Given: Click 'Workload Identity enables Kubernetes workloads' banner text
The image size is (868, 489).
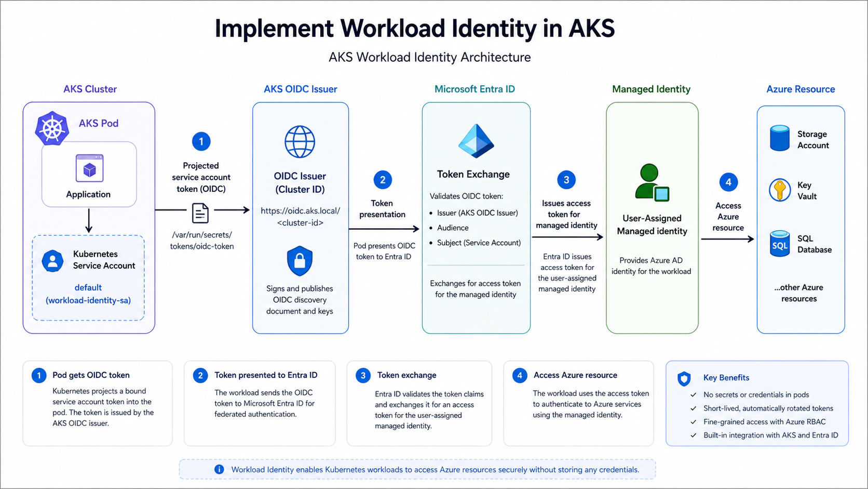Looking at the screenshot, I should point(435,470).
